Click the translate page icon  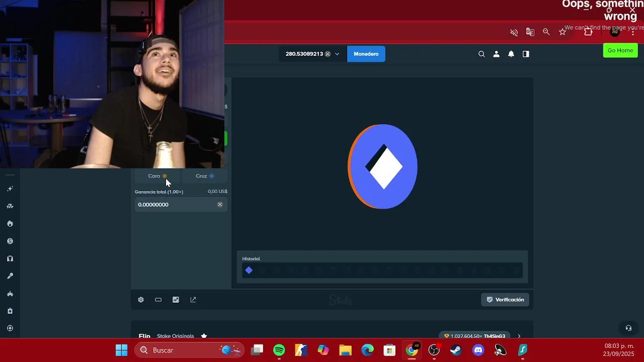[530, 32]
